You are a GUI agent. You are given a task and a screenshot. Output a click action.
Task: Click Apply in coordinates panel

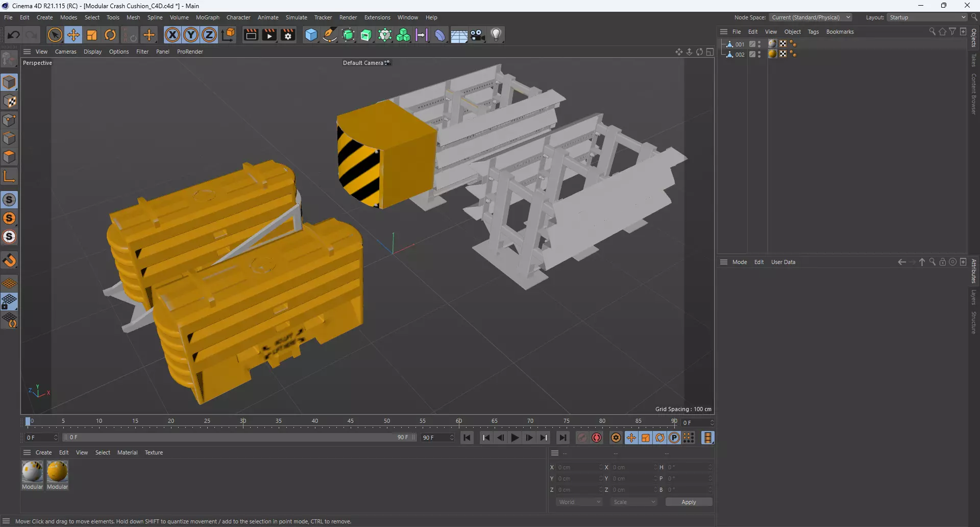coord(689,502)
